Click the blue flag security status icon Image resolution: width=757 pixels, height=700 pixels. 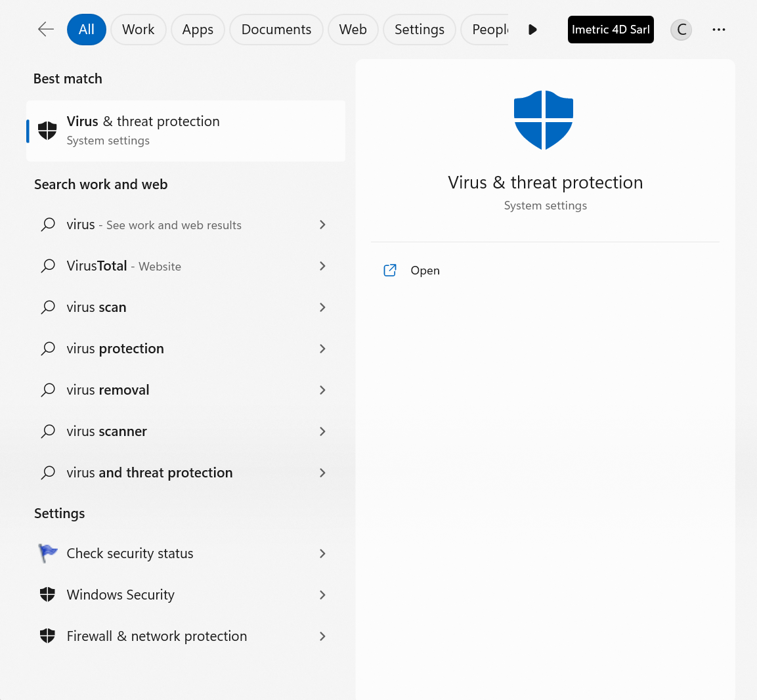[48, 554]
